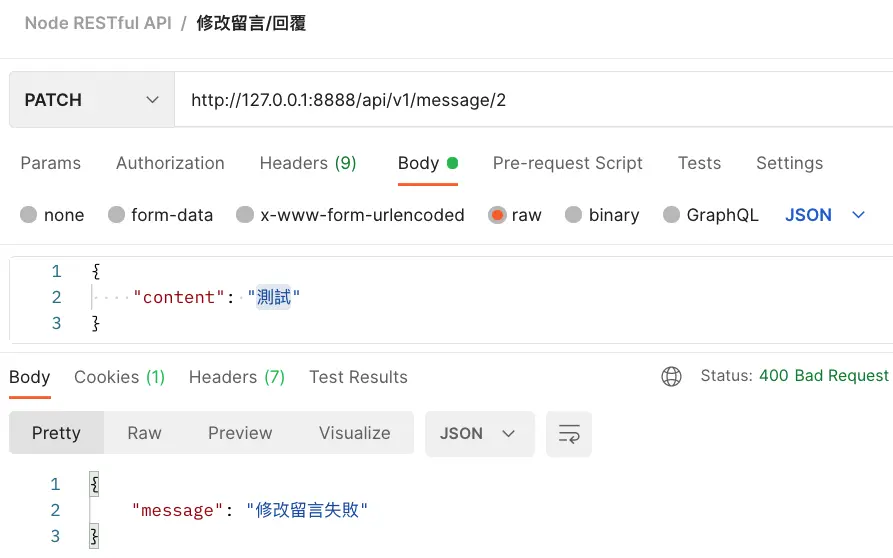Viewport: 893px width, 558px height.
Task: Choose x-www-form-urlencoded body type
Action: (245, 215)
